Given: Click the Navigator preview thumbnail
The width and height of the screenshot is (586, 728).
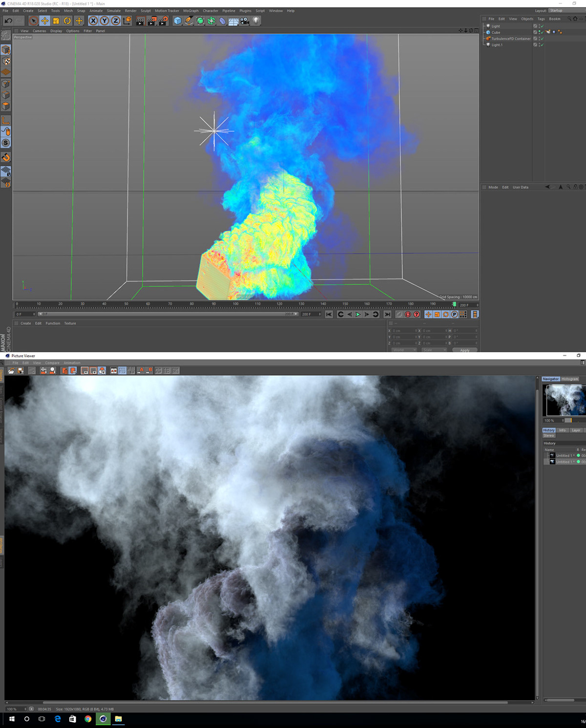Looking at the screenshot, I should [565, 400].
